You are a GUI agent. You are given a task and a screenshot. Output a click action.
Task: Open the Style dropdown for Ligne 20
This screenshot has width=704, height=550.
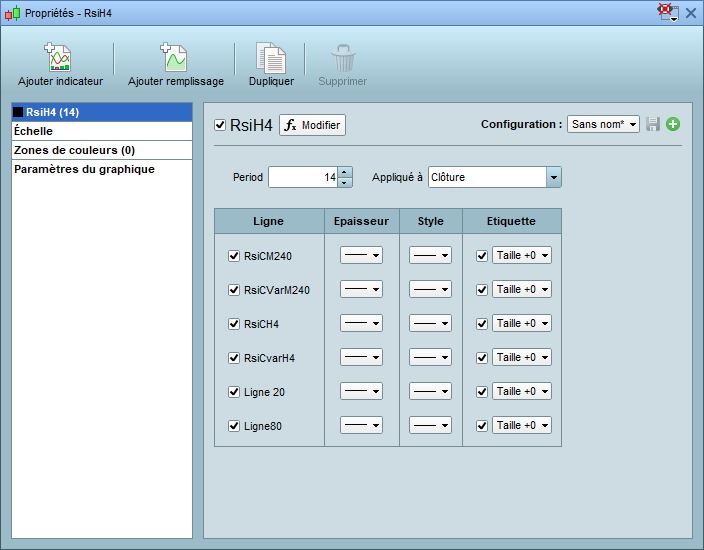(430, 392)
